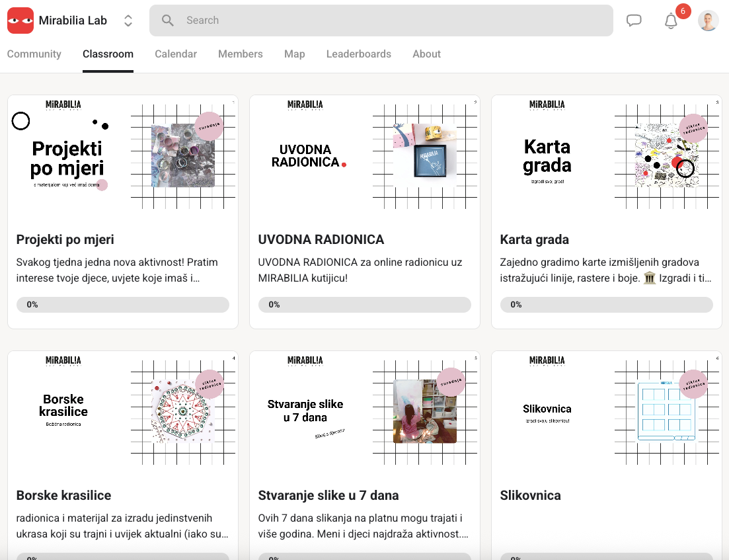Click the search magnifier icon

167,20
